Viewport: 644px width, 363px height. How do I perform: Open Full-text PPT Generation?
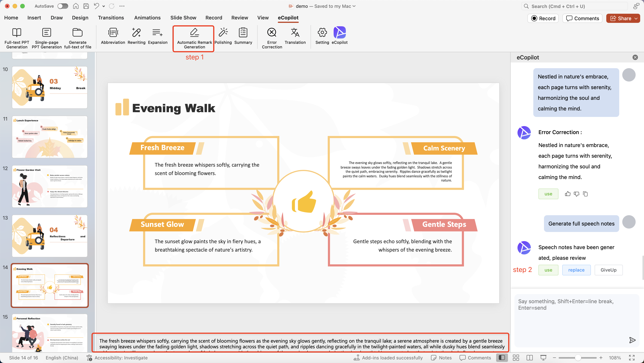[17, 38]
